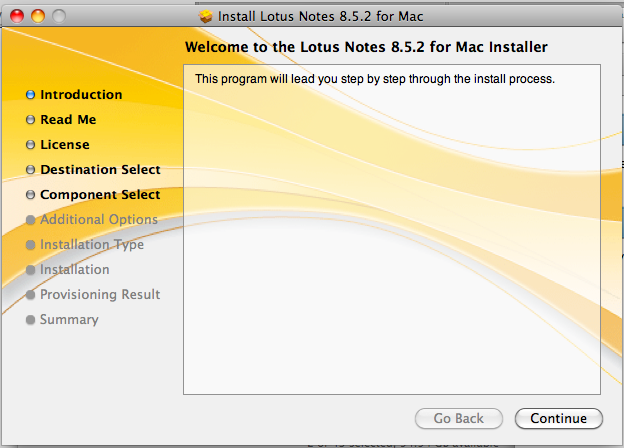Screen dimensions: 624x448
Task: Click the Go Back button
Action: coord(459,418)
